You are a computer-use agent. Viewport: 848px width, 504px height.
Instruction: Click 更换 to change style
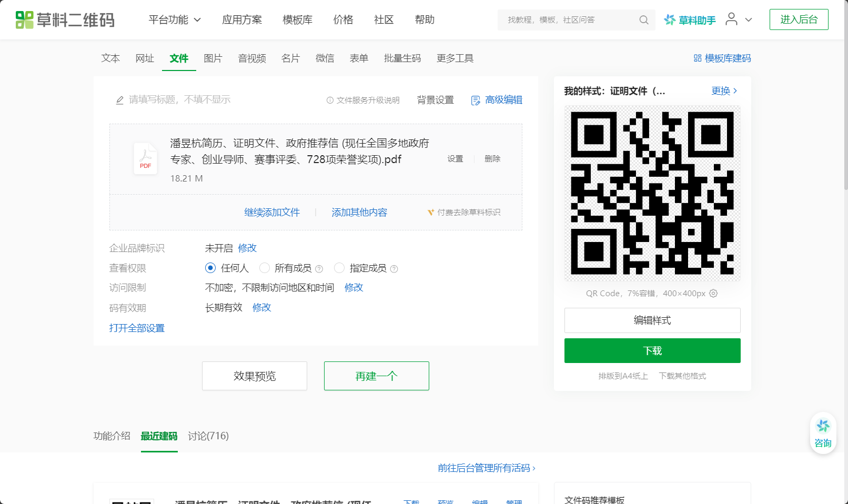(x=724, y=91)
